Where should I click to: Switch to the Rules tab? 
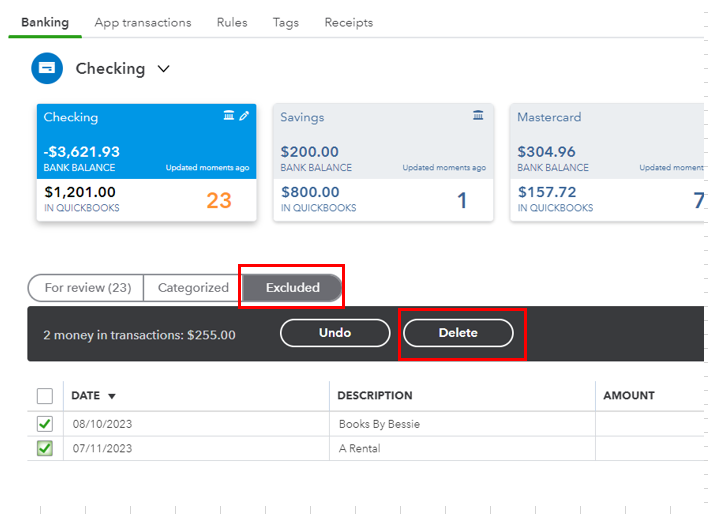[x=232, y=22]
